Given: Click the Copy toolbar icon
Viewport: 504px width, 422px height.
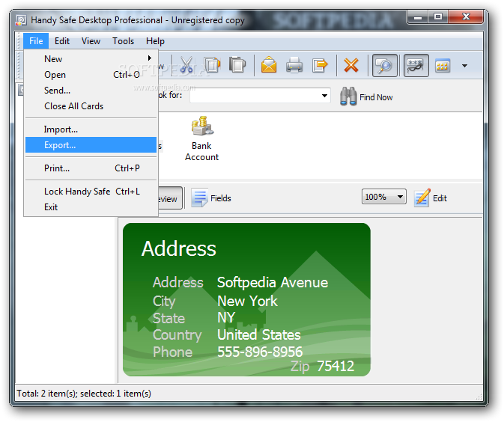Looking at the screenshot, I should coord(212,65).
